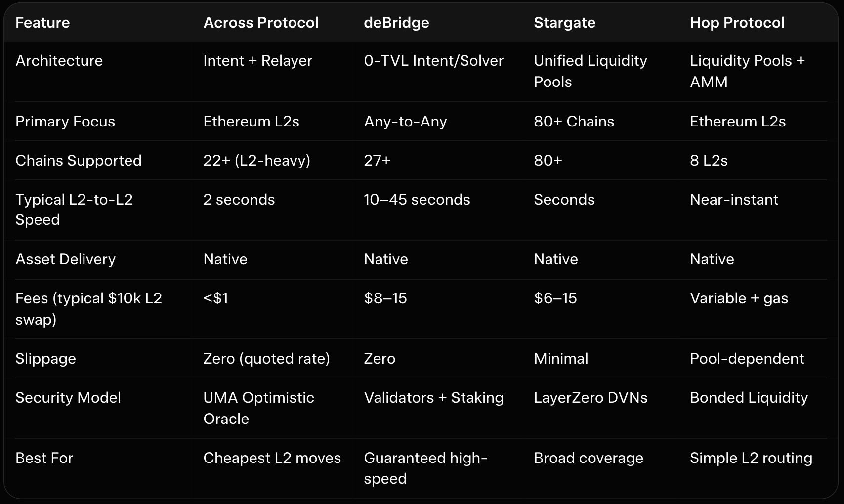Click the Stargate column header

[x=564, y=23]
